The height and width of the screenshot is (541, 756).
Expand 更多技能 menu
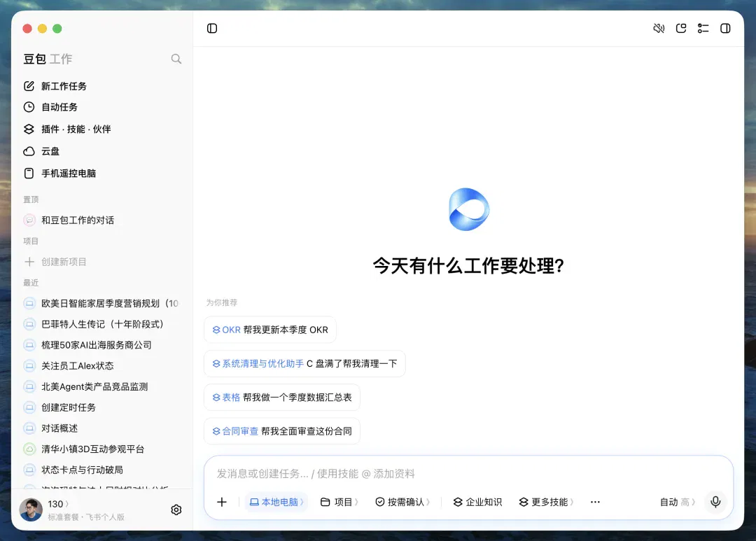coord(547,502)
